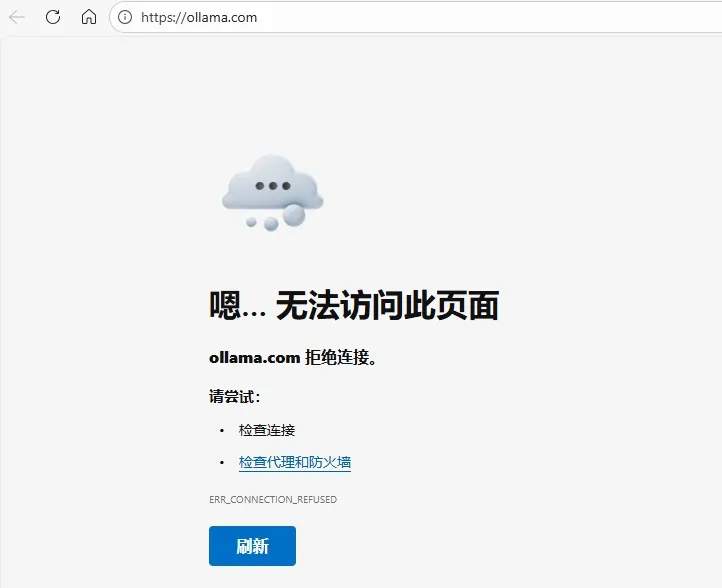Click the 请尝试 label
This screenshot has width=722, height=588.
click(234, 396)
